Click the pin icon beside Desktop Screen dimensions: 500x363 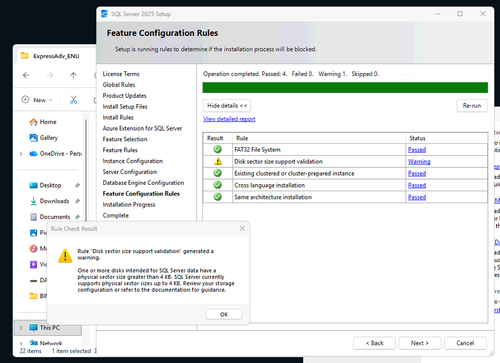[77, 185]
